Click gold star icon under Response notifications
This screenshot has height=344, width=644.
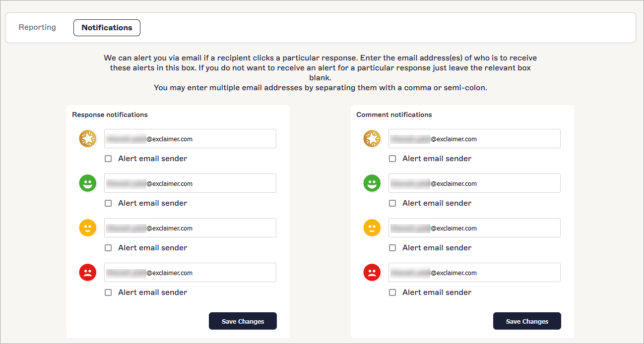[87, 139]
